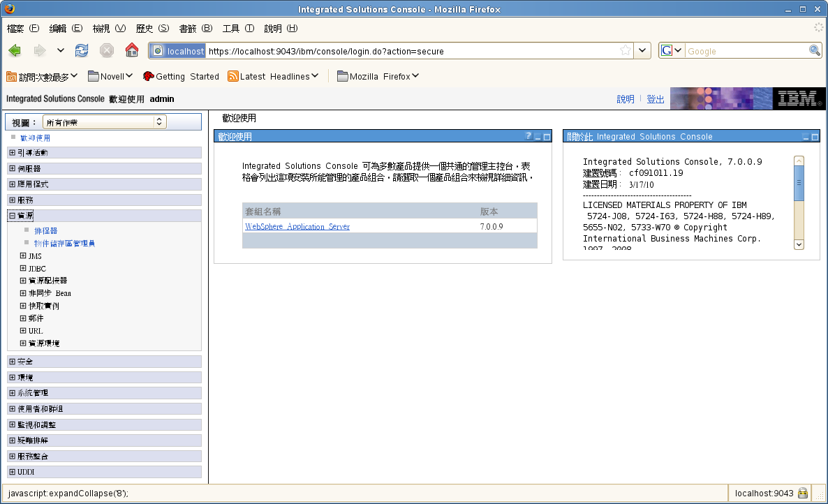Viewport: 828px width, 504px height.
Task: Open the 說明 (H) menu in menu bar
Action: (281, 29)
